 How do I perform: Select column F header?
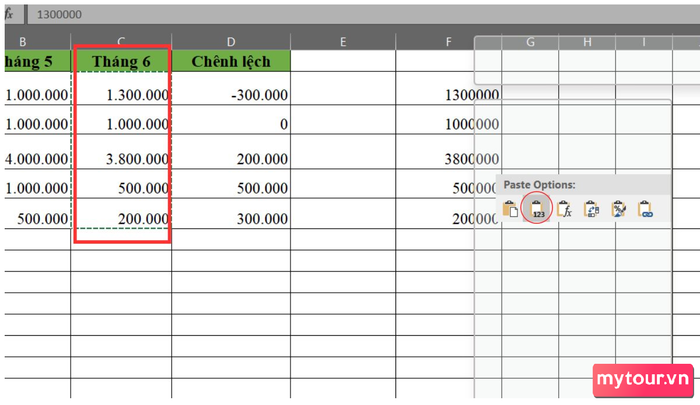click(x=448, y=42)
